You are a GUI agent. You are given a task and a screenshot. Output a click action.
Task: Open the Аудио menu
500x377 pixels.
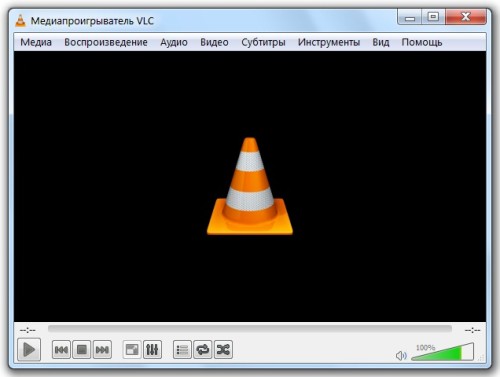174,42
